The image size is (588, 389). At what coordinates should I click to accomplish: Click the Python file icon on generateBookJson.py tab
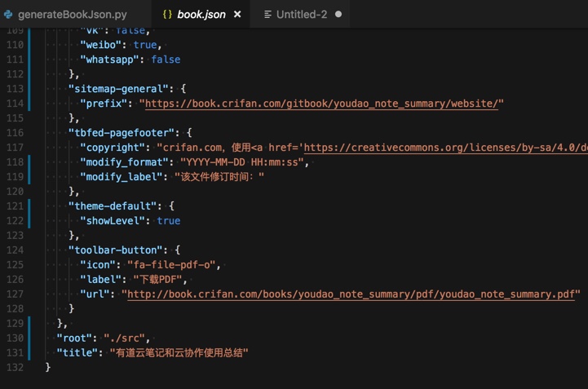click(9, 15)
